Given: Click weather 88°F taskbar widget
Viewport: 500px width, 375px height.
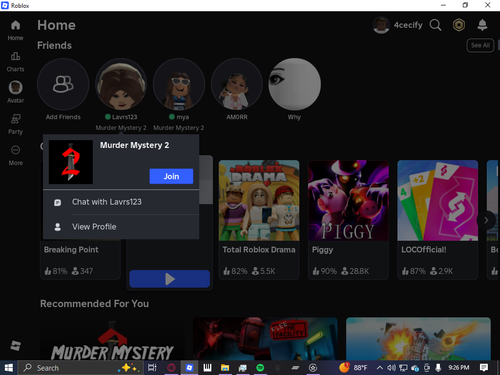Looking at the screenshot, I should tap(353, 368).
